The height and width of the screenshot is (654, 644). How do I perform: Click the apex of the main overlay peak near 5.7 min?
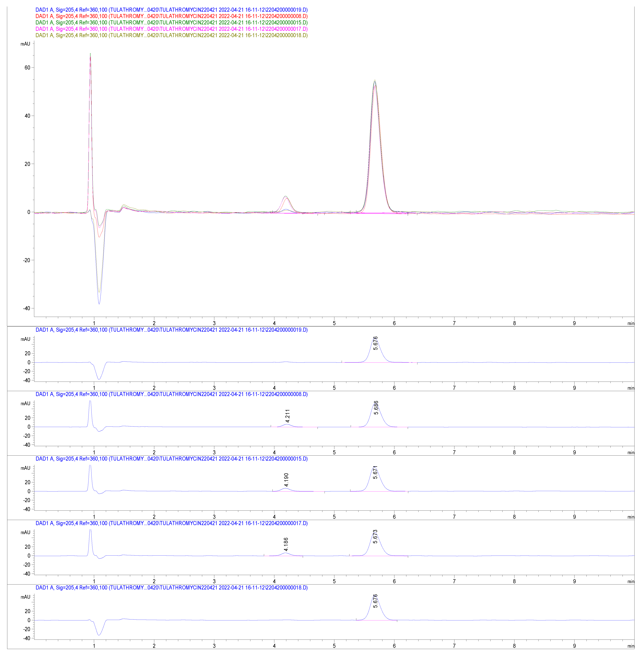pos(375,81)
